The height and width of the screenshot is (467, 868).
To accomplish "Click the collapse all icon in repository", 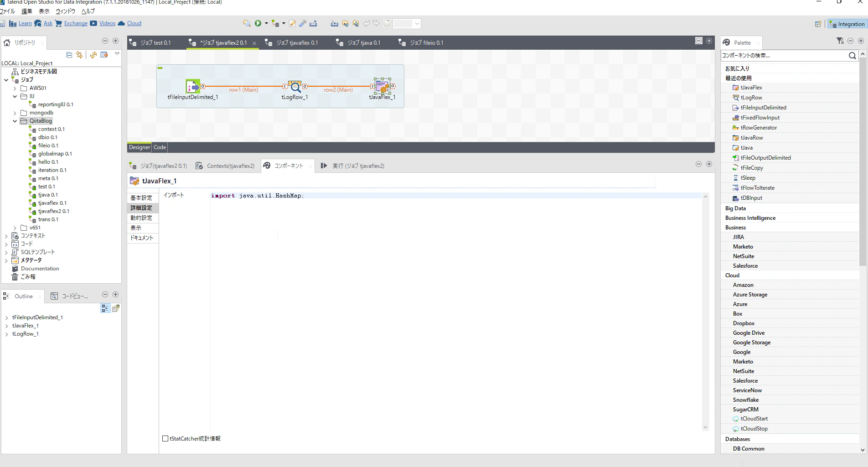I will (x=69, y=55).
